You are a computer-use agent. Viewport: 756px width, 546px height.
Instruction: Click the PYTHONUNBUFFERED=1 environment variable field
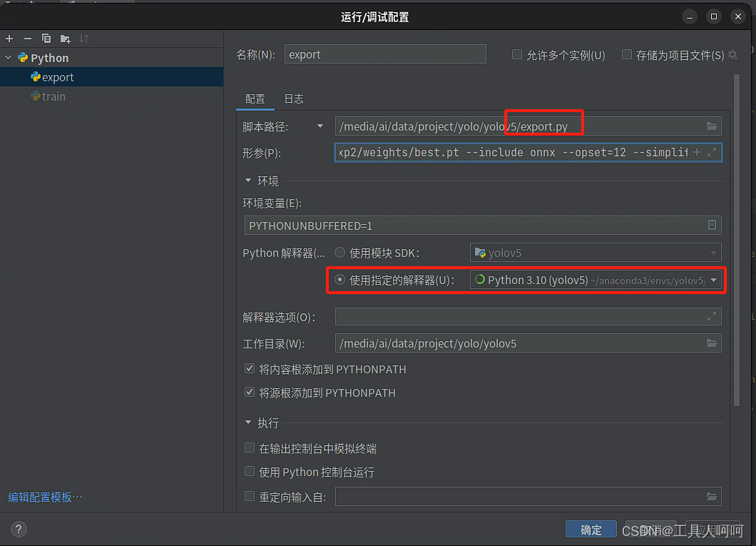pos(483,226)
